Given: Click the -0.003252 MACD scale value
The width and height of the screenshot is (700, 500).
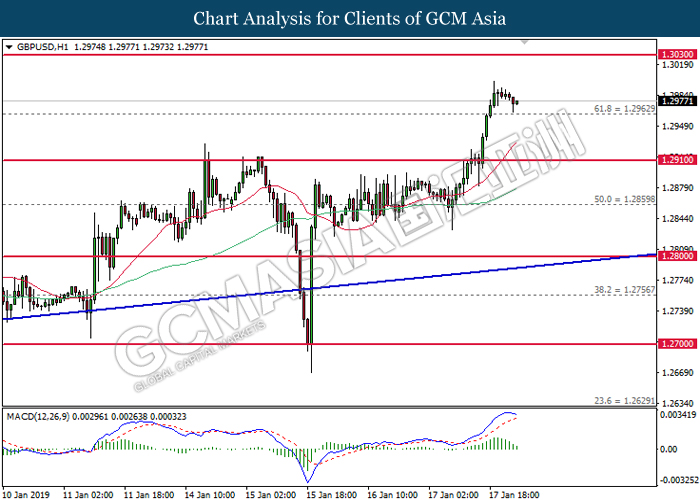Looking at the screenshot, I should point(678,480).
